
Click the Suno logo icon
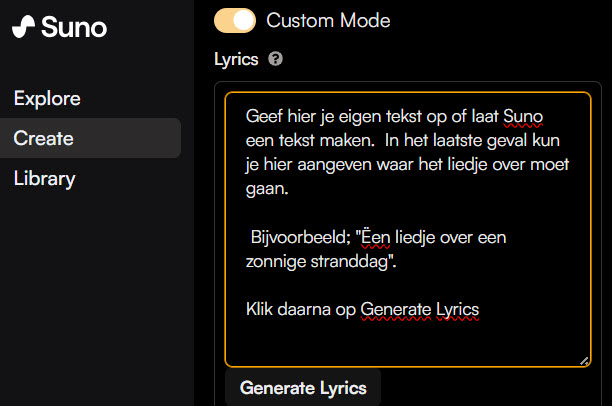(x=24, y=28)
